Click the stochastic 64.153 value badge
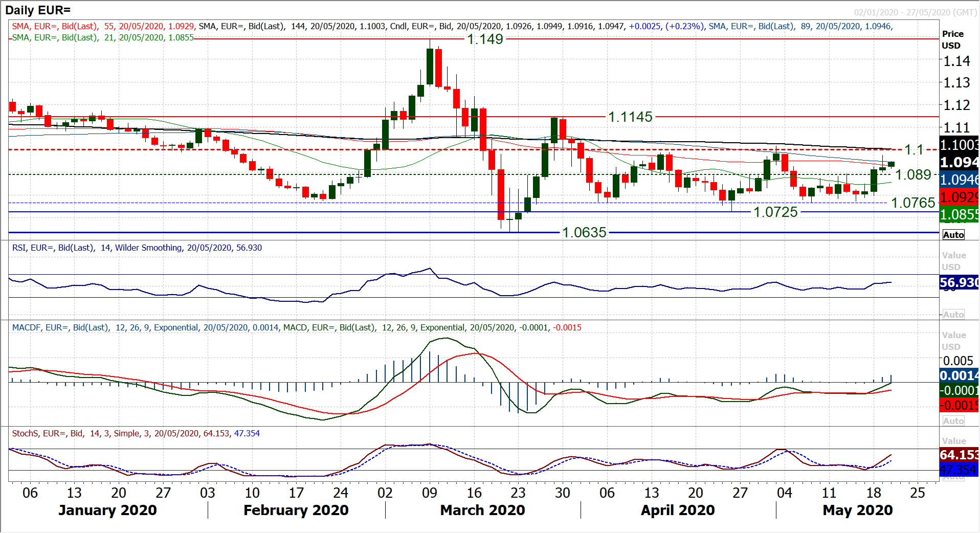The image size is (980, 533). tap(959, 454)
